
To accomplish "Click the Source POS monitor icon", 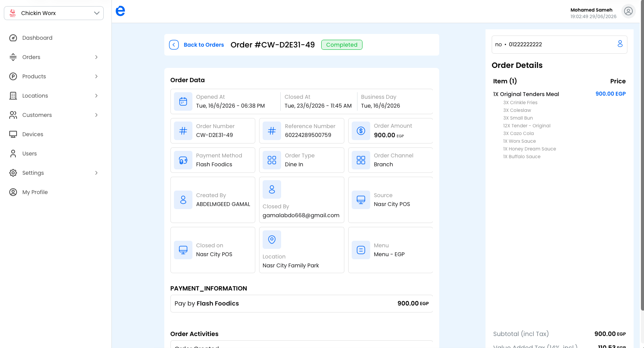I will click(361, 200).
